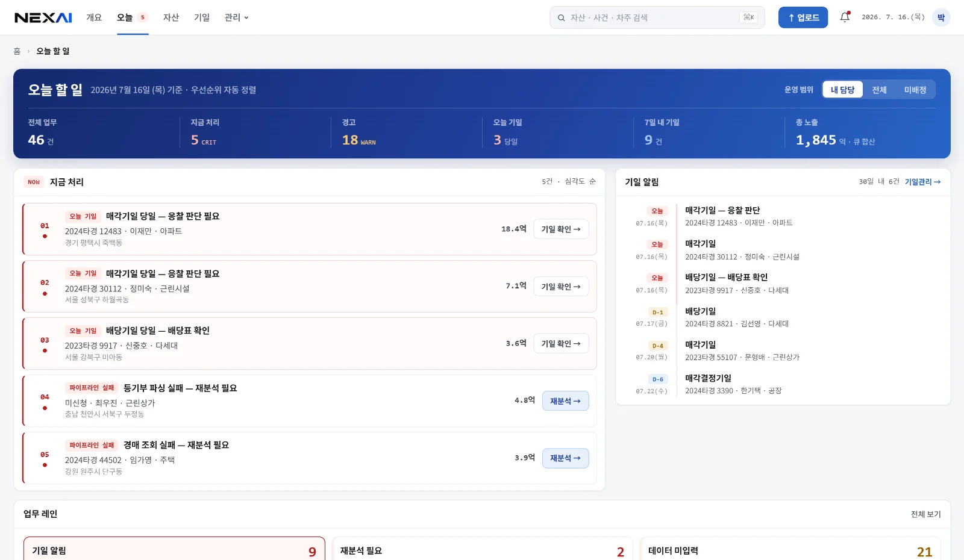Image resolution: width=964 pixels, height=560 pixels.
Task: Click the 심각도 순 sort label
Action: (580, 181)
